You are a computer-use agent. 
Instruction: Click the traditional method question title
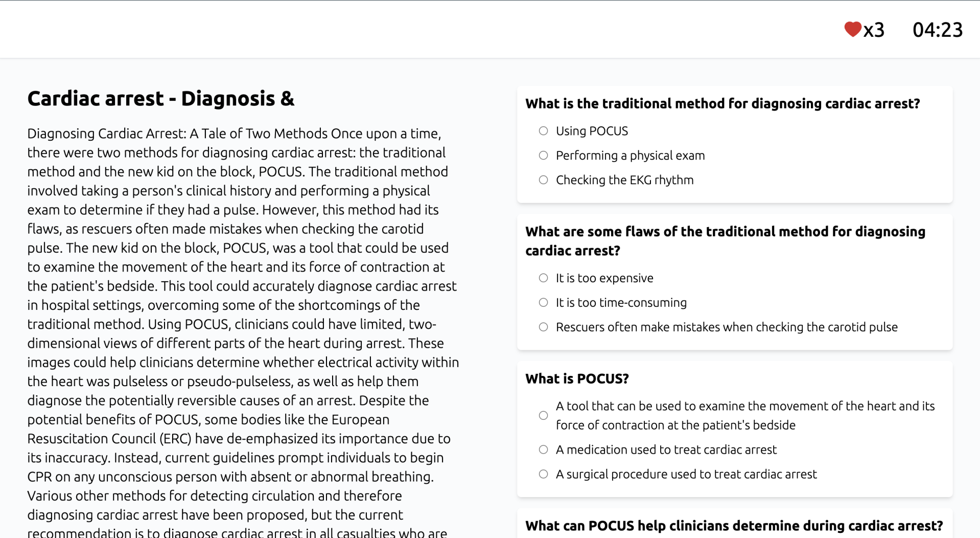722,104
